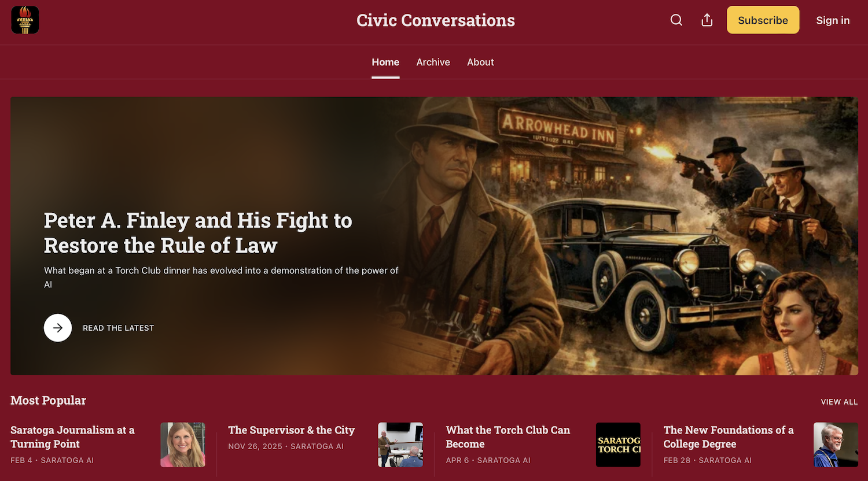Open The New Foundations of a College Degree

[729, 437]
